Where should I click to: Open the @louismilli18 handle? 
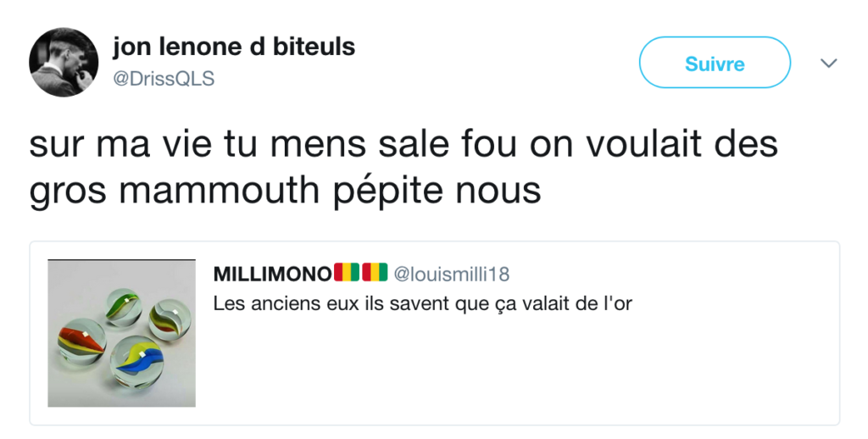[x=452, y=274]
